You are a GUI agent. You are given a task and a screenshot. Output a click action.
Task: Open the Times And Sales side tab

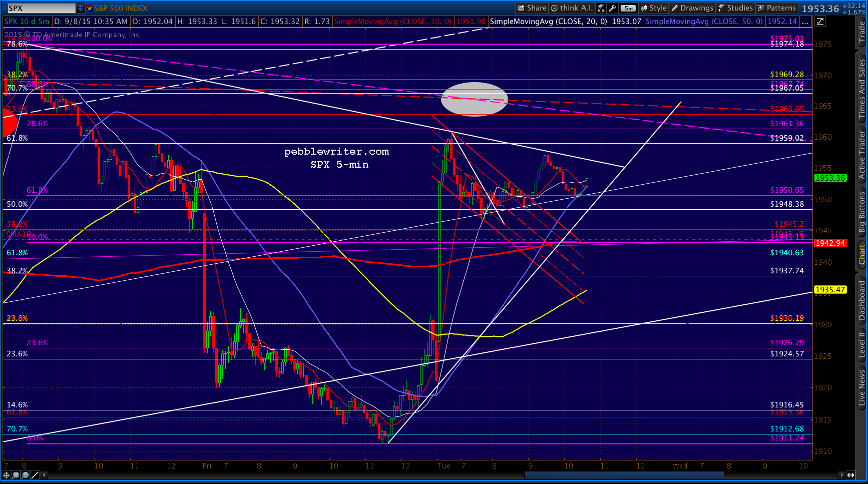coord(862,88)
